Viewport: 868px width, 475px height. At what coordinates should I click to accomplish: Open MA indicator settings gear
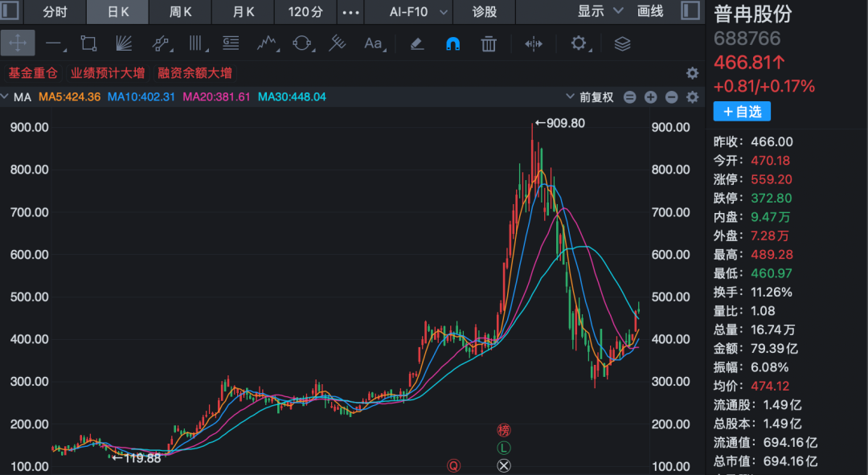(692, 97)
